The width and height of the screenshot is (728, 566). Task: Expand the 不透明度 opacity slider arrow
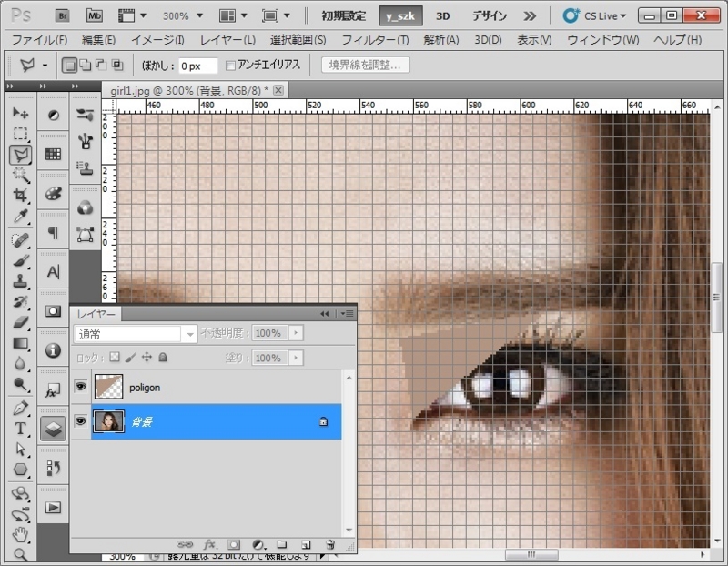pyautogui.click(x=296, y=334)
